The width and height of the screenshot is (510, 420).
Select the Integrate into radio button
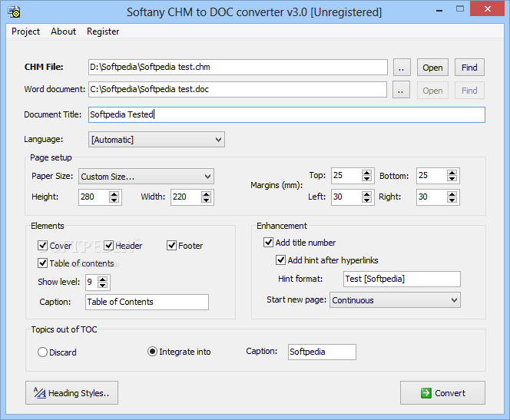pos(152,352)
